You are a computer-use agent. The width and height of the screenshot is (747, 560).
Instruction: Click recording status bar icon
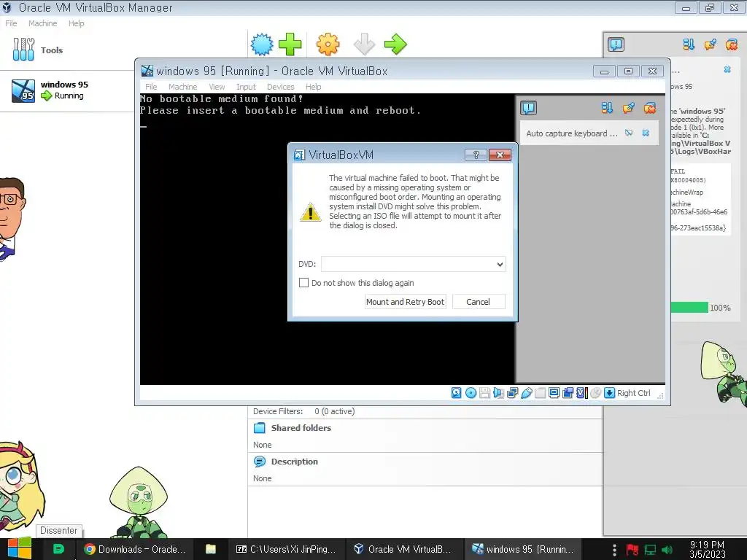pyautogui.click(x=568, y=393)
